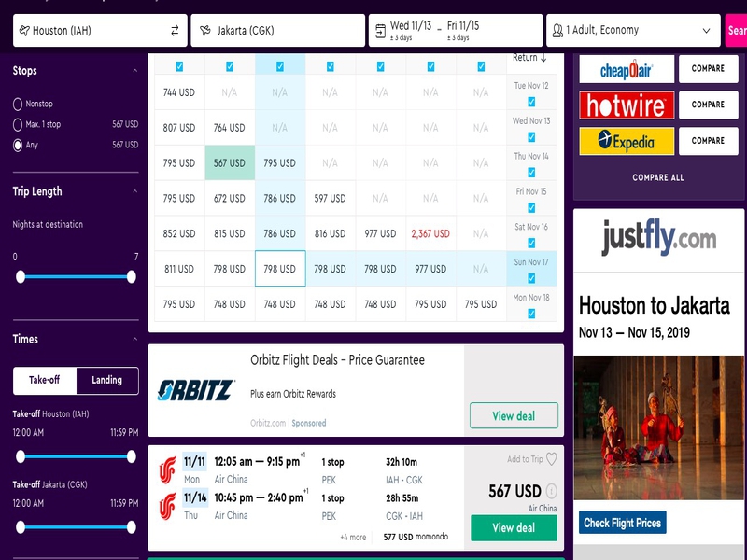The width and height of the screenshot is (747, 560).
Task: Click the 577 USD momondo price link
Action: pos(416,537)
